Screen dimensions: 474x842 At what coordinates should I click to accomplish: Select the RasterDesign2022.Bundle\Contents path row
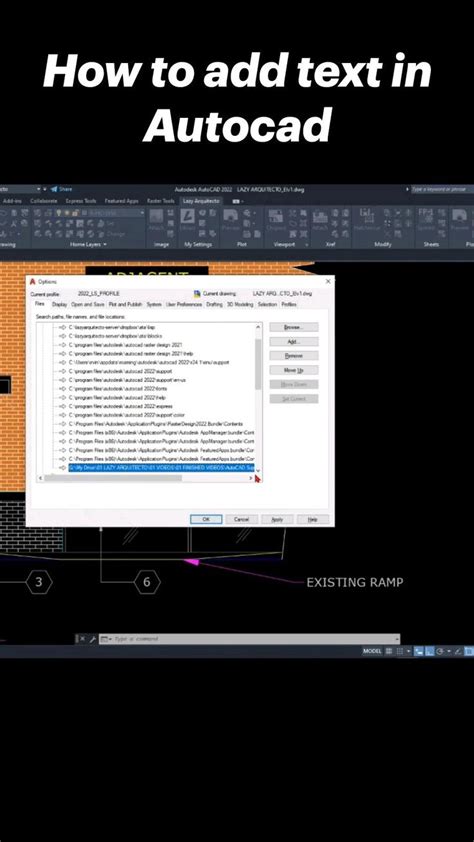coord(156,424)
